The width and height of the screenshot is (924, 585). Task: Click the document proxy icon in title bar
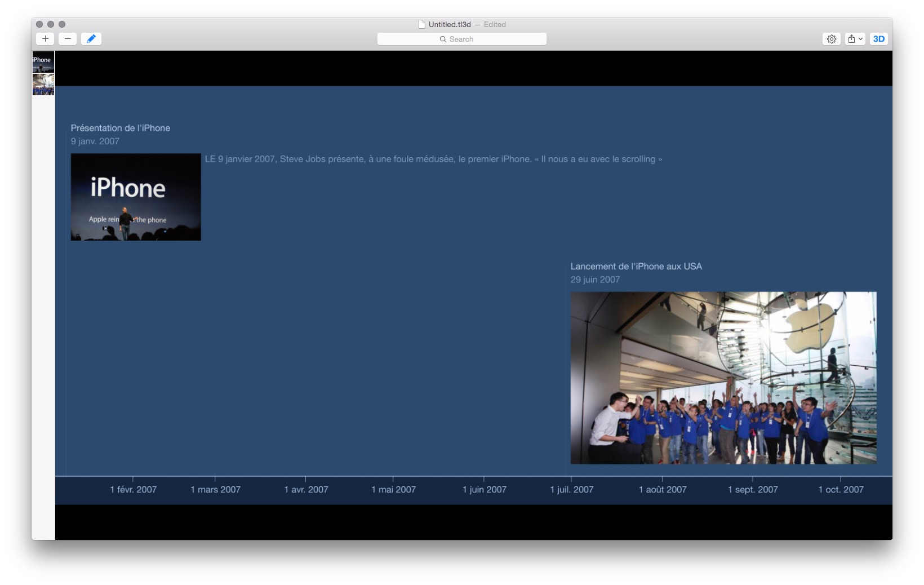[421, 24]
